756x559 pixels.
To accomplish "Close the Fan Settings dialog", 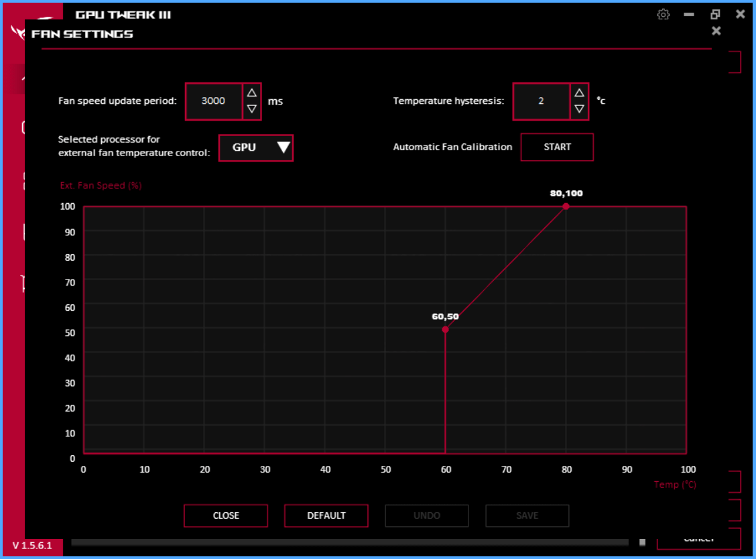I will [716, 31].
